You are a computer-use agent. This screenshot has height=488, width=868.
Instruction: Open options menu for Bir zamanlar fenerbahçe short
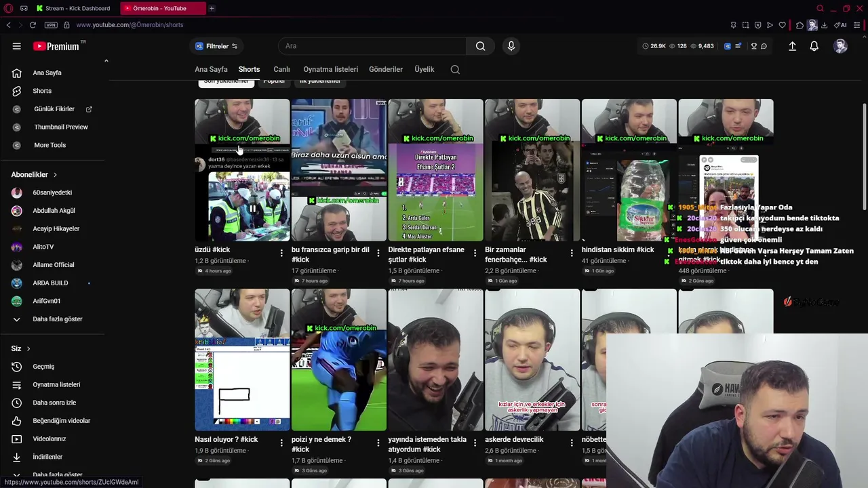point(572,253)
